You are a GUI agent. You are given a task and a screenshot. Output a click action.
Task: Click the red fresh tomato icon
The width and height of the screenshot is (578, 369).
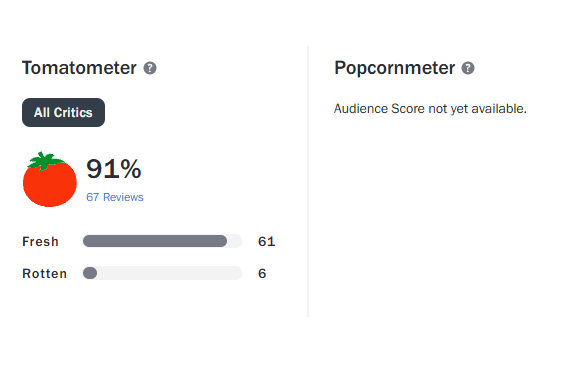pos(50,180)
